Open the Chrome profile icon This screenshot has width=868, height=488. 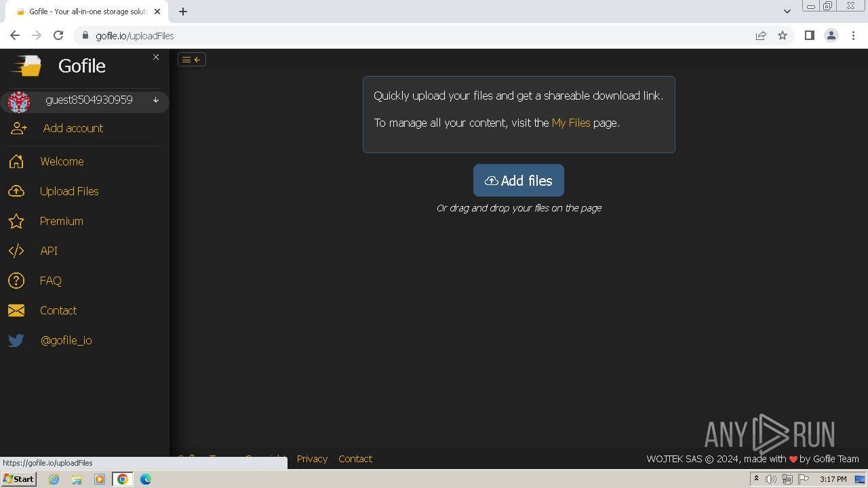point(831,35)
